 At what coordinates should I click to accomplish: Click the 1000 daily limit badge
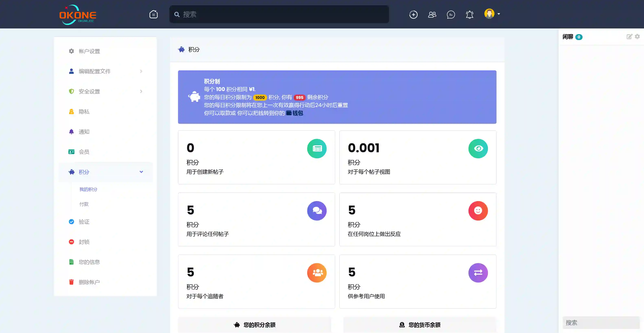(260, 97)
